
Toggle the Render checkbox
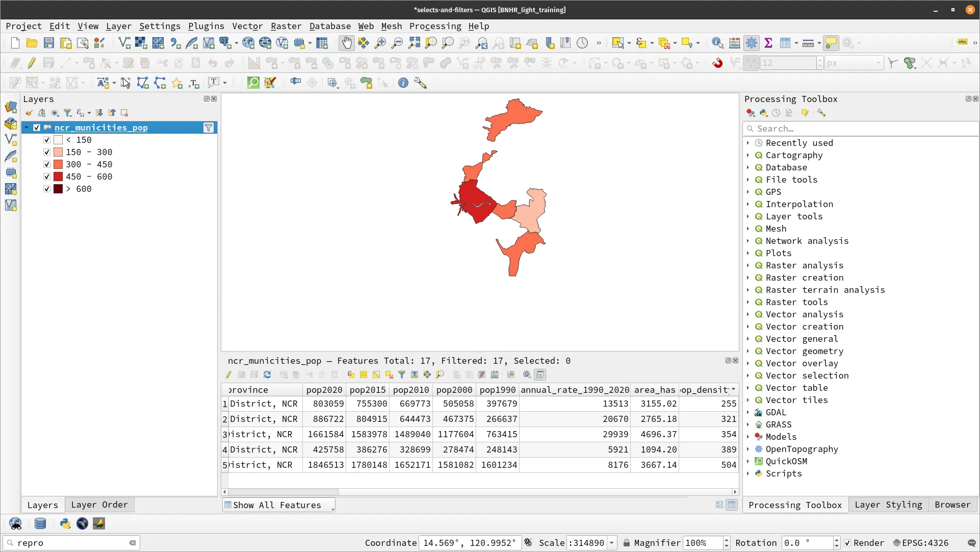click(x=847, y=543)
